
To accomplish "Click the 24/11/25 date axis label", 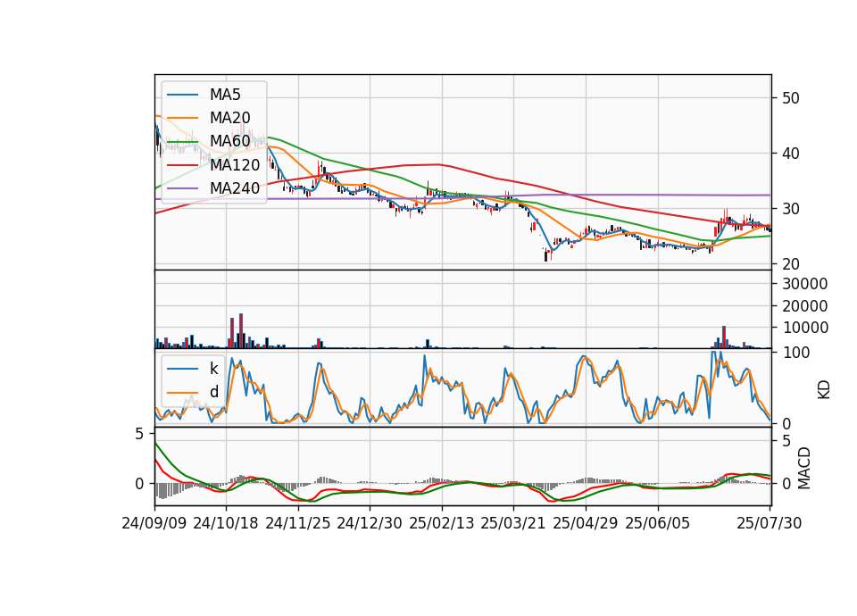I will click(x=298, y=523).
